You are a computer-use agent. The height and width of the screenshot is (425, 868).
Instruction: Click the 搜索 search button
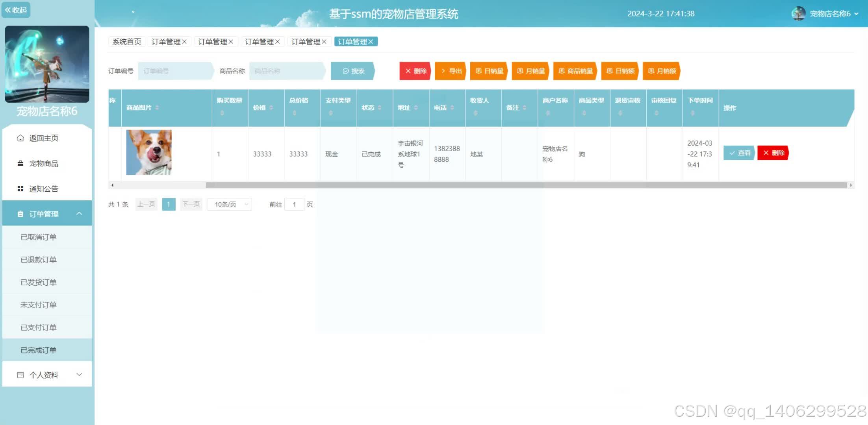[353, 71]
